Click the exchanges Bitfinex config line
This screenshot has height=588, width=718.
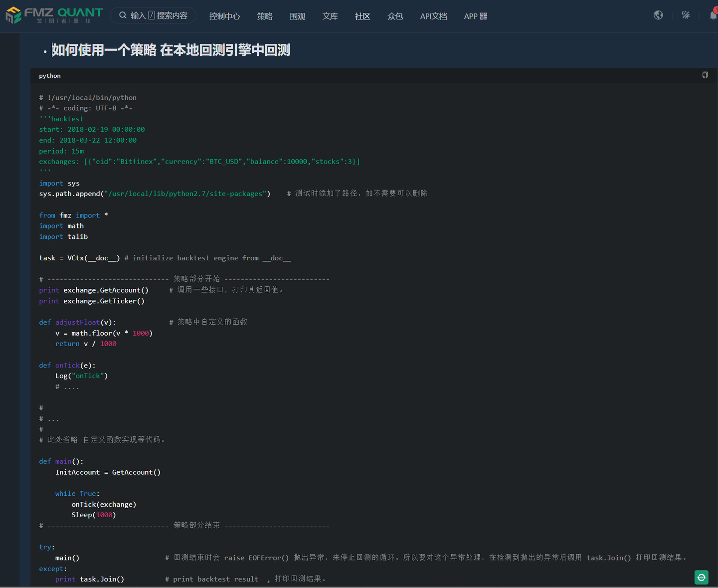199,162
